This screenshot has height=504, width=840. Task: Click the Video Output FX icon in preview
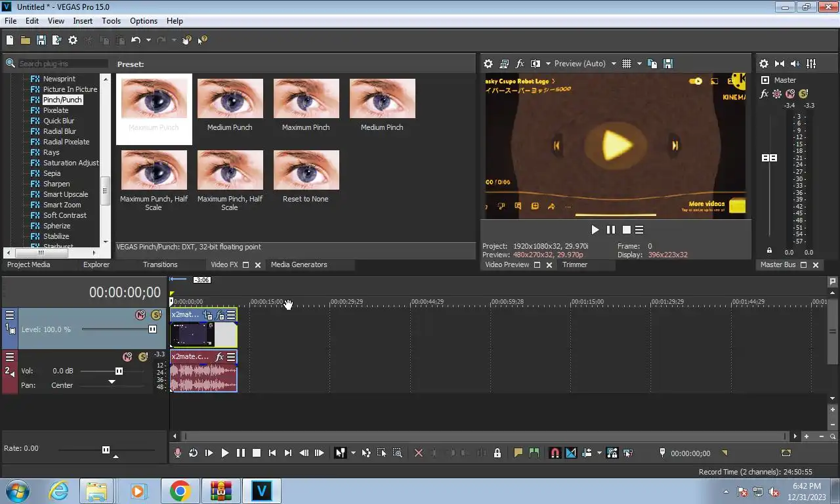[x=520, y=64]
